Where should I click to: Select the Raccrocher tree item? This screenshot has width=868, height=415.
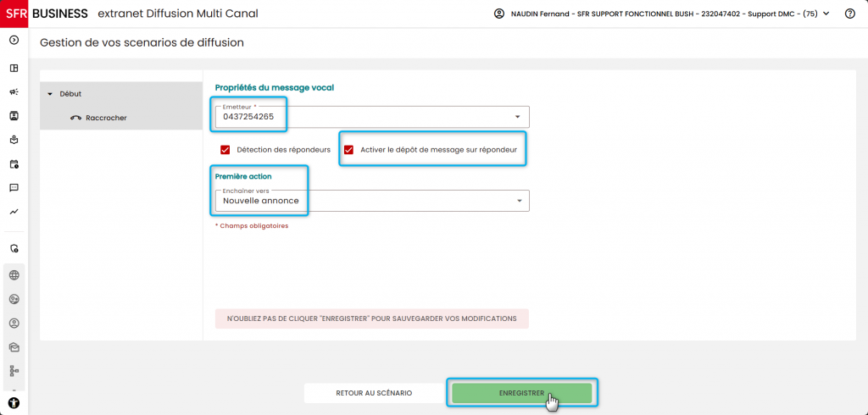click(121, 118)
